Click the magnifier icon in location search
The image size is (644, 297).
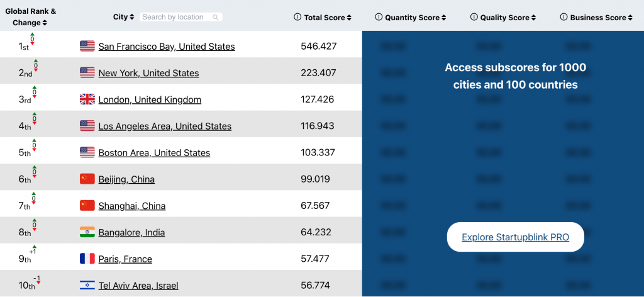click(216, 18)
